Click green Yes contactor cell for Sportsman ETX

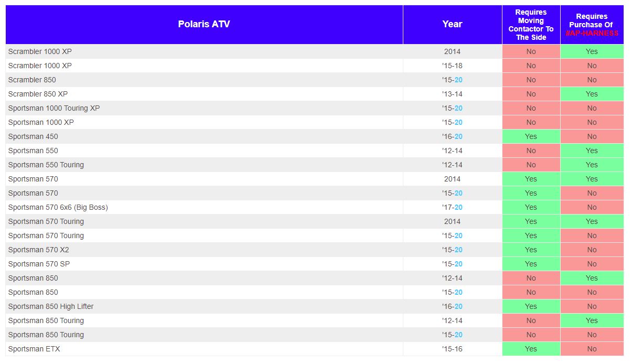click(531, 349)
